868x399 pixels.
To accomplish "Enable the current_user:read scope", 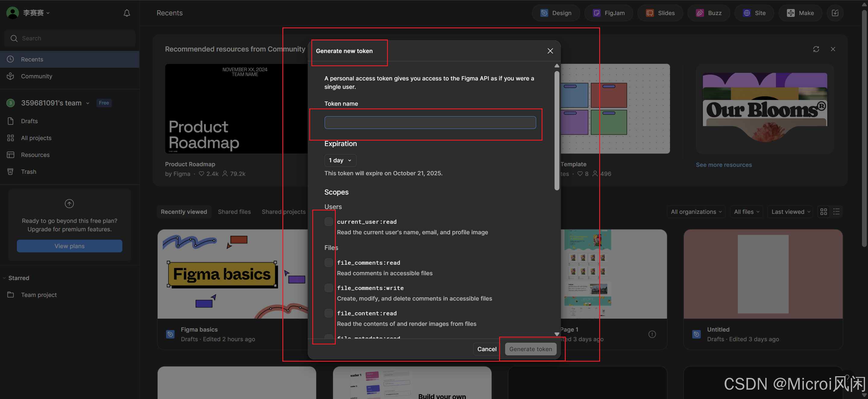I will pos(329,221).
